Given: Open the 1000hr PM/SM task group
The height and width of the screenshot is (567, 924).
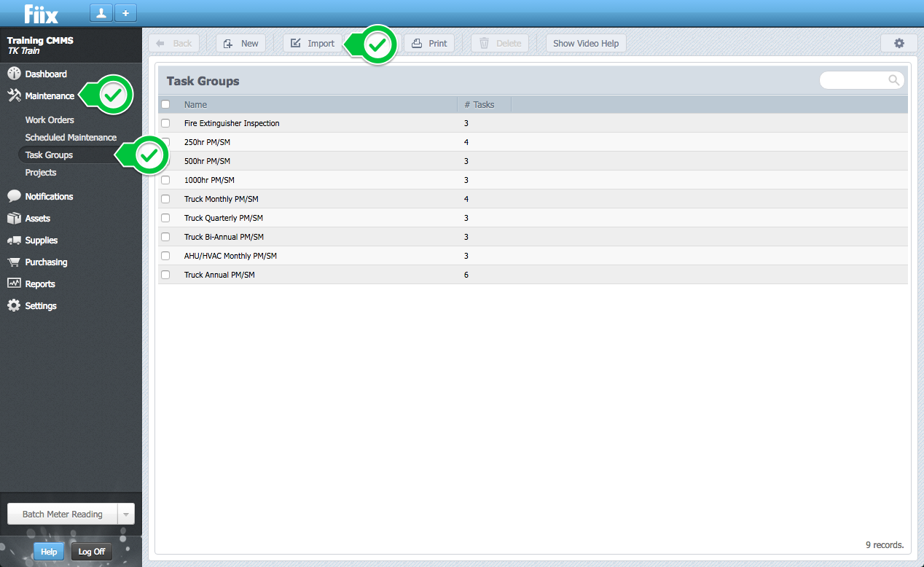Looking at the screenshot, I should 209,180.
